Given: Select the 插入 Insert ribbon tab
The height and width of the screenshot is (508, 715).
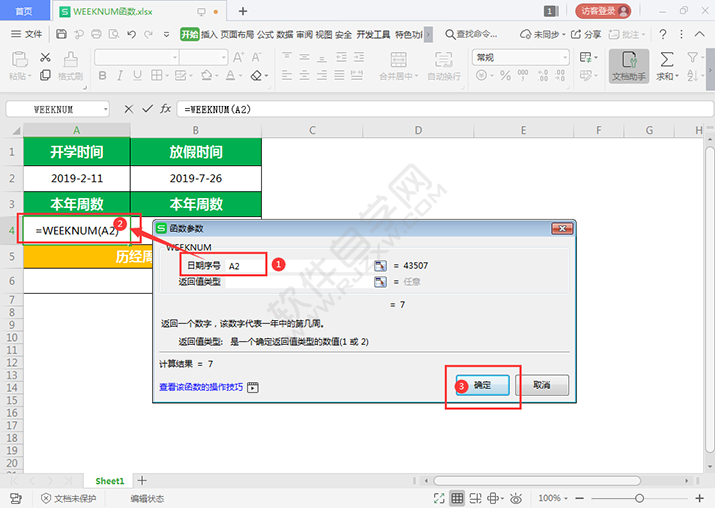Looking at the screenshot, I should (x=209, y=34).
